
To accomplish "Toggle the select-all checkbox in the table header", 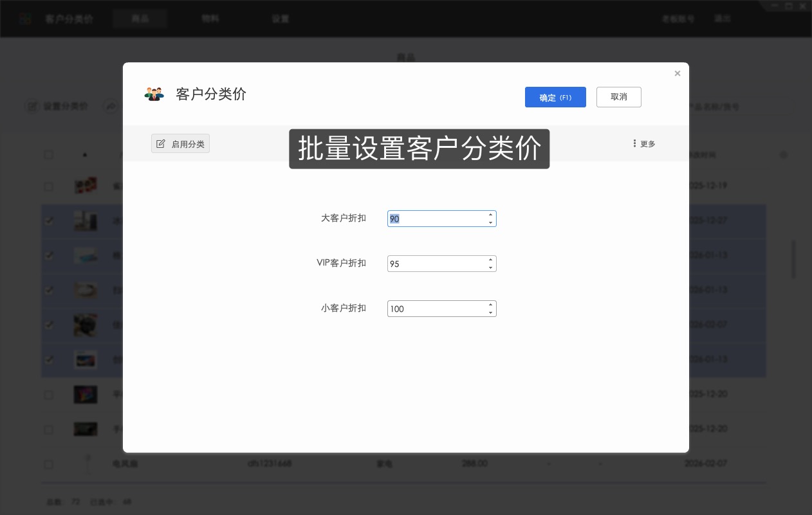I will tap(49, 154).
